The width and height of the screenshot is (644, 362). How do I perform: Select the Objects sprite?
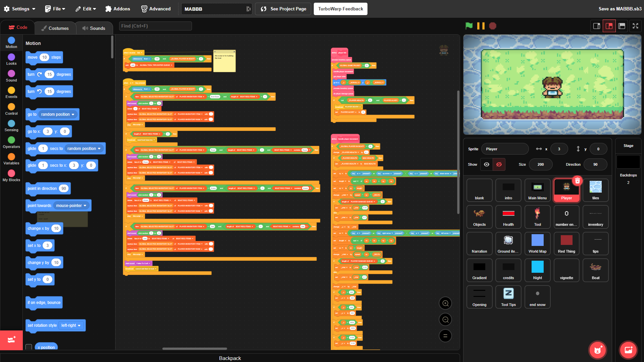click(x=479, y=217)
